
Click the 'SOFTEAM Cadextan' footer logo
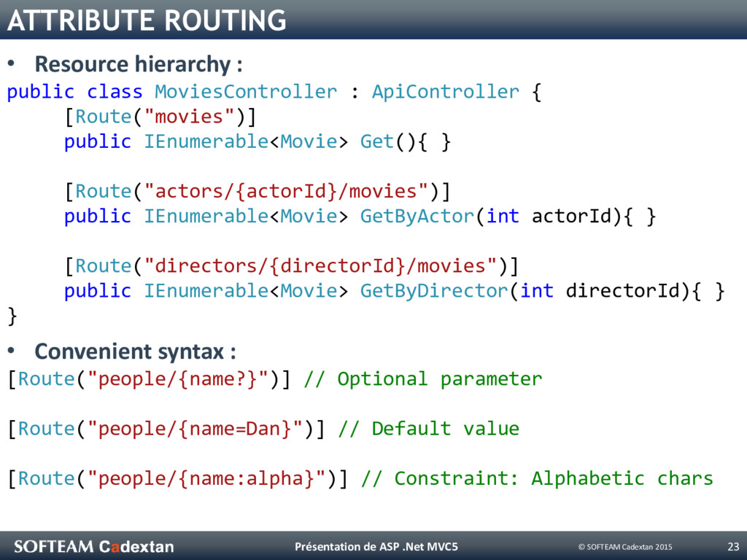click(x=94, y=546)
